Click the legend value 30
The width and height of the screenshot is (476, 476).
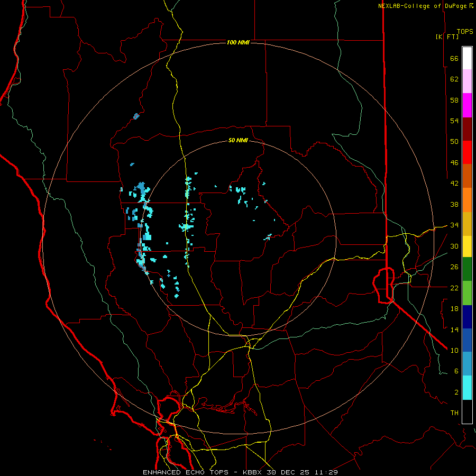[x=454, y=246]
